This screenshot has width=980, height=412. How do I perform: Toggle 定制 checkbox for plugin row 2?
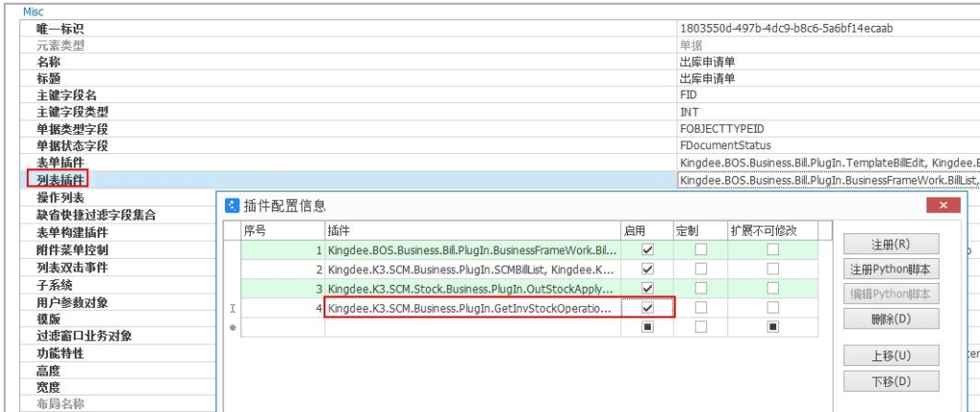[702, 269]
